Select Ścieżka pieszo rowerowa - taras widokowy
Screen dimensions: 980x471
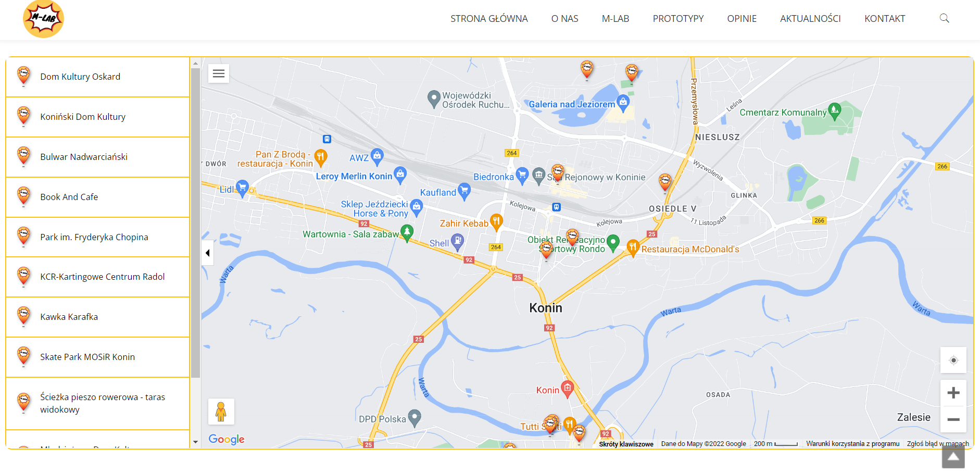pyautogui.click(x=97, y=403)
